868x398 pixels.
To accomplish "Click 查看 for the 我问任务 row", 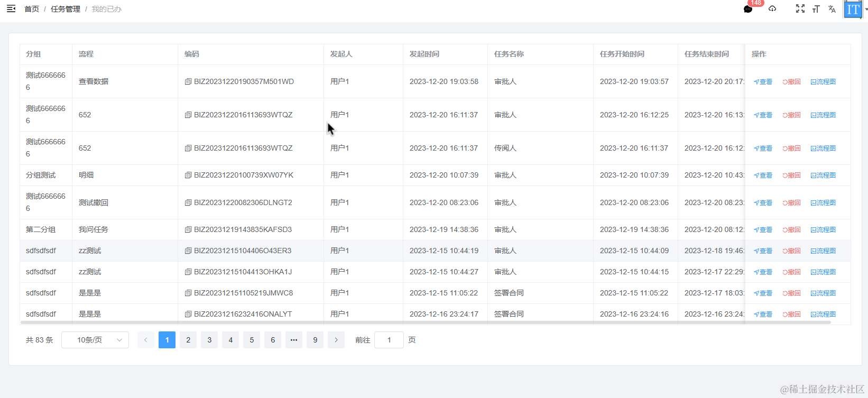I will (x=763, y=230).
